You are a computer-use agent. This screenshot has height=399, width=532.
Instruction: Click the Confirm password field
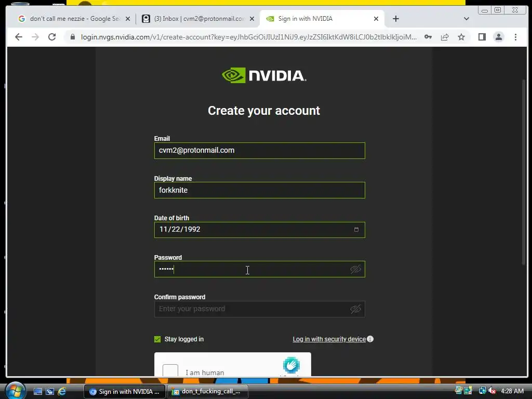point(260,309)
